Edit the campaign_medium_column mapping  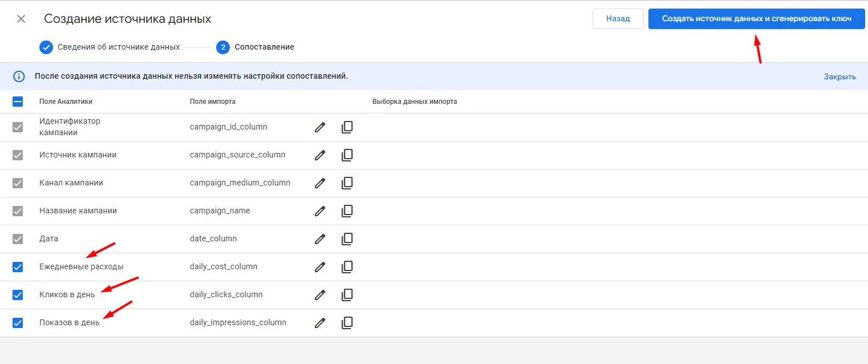pyautogui.click(x=320, y=183)
